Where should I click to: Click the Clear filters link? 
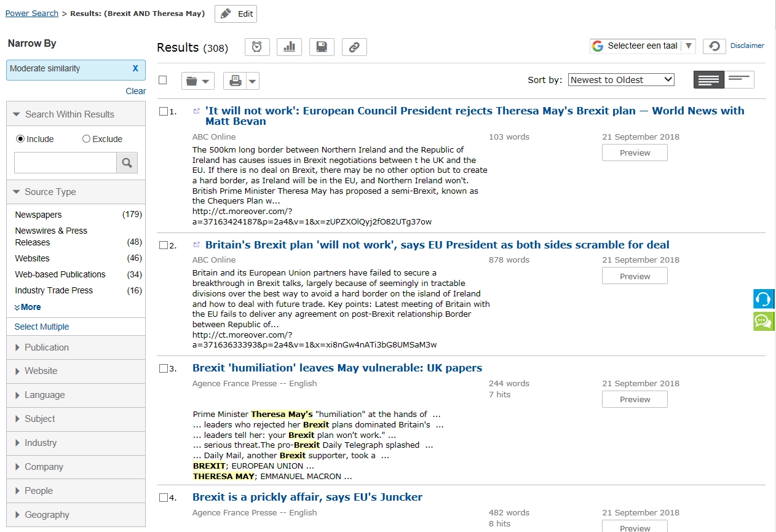click(x=136, y=91)
